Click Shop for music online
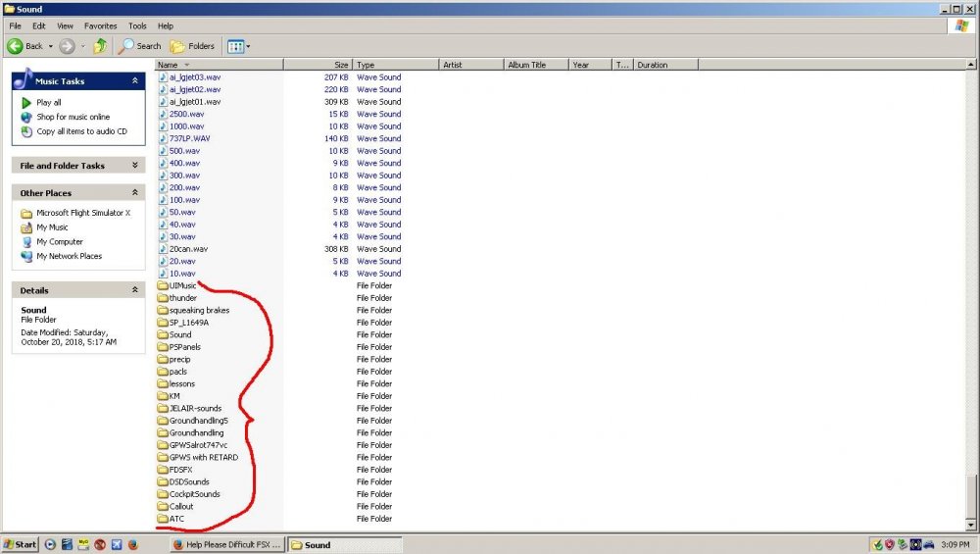Screen dimensions: 980x554 (x=73, y=117)
